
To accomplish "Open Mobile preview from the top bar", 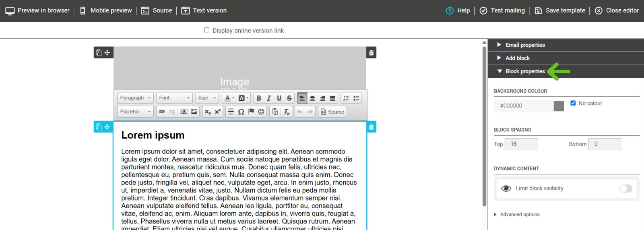I will (106, 10).
